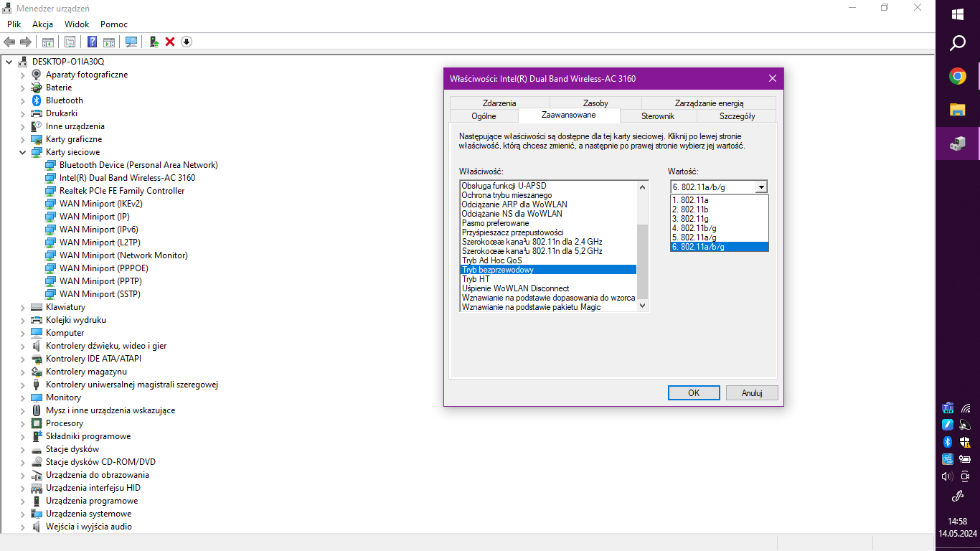Click the Forward arrow in the toolbar
Screen dimensions: 980x551
[x=26, y=42]
